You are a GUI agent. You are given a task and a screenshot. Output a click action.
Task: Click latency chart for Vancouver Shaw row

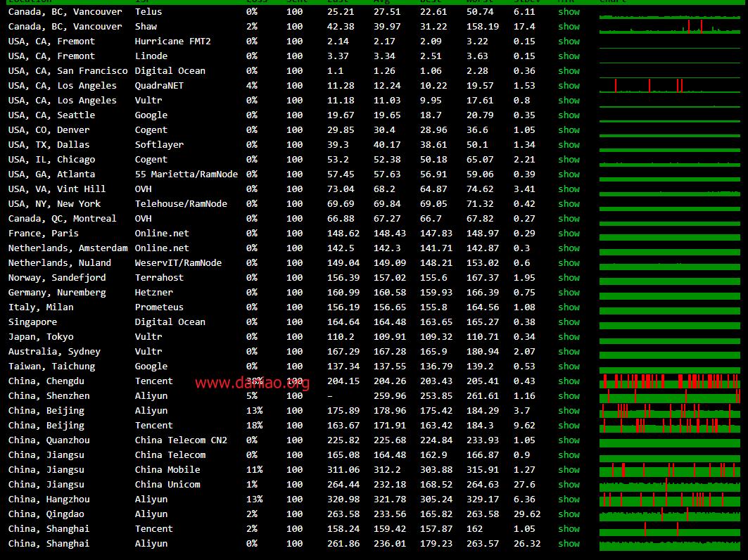point(670,27)
